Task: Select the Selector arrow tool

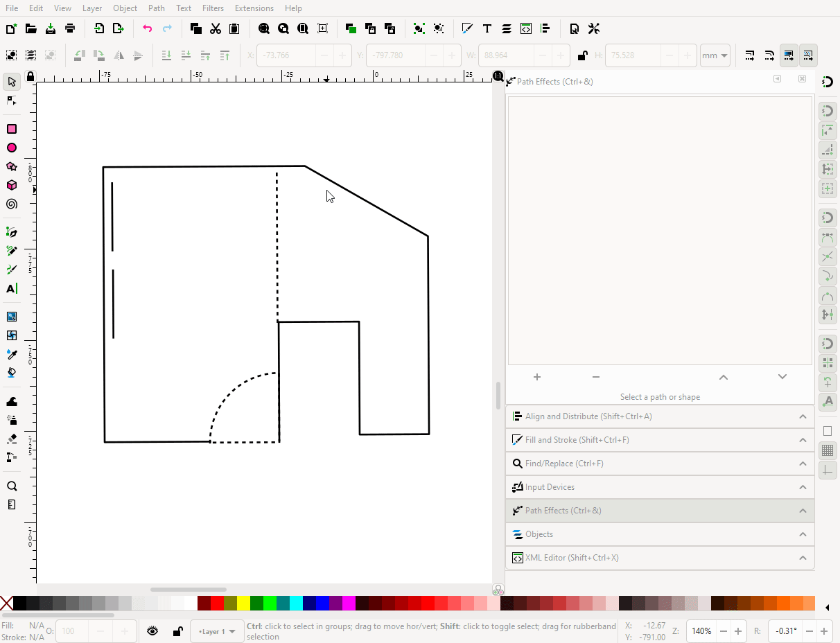Action: coord(12,82)
